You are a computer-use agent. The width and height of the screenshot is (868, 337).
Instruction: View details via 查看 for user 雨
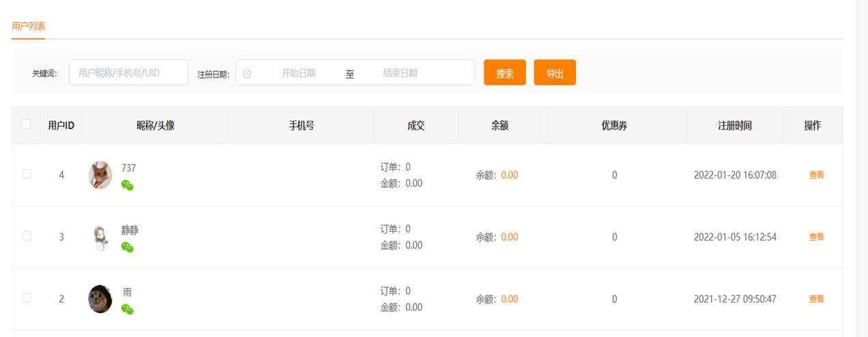pyautogui.click(x=816, y=299)
